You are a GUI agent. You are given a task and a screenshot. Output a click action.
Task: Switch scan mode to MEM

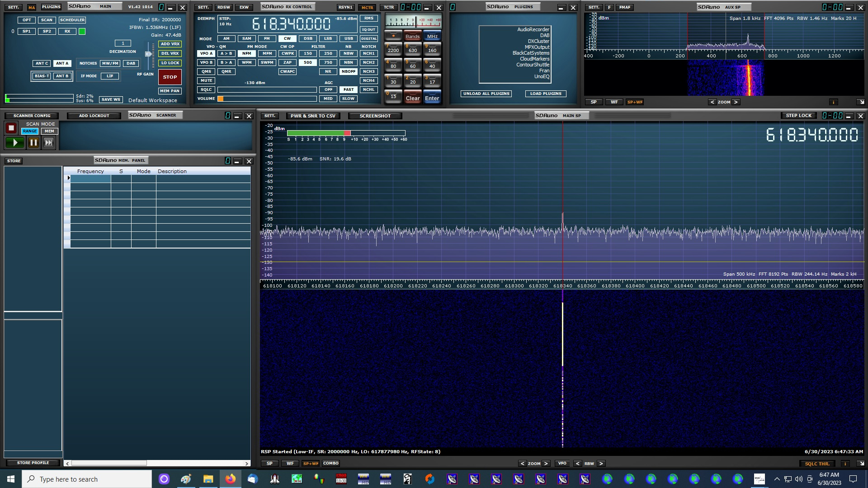click(49, 131)
